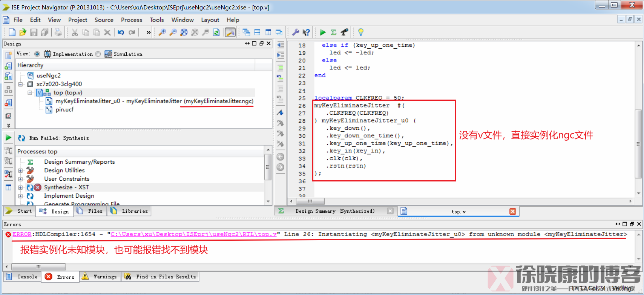Click the New file toolbar icon

tap(12, 32)
